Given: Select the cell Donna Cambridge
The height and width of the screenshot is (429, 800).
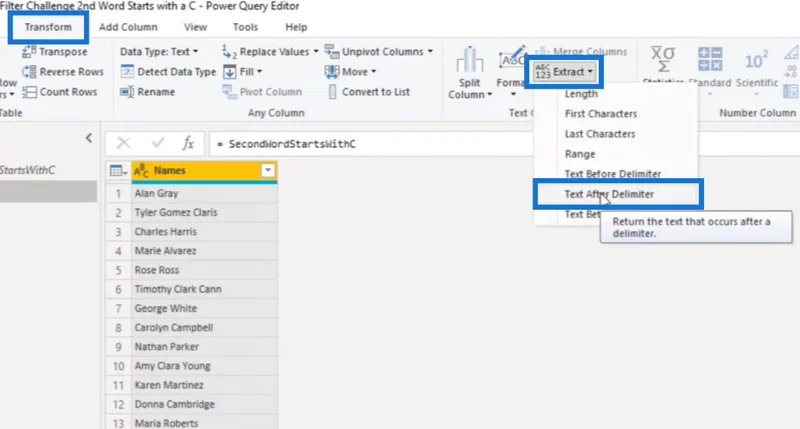Looking at the screenshot, I should [x=205, y=404].
